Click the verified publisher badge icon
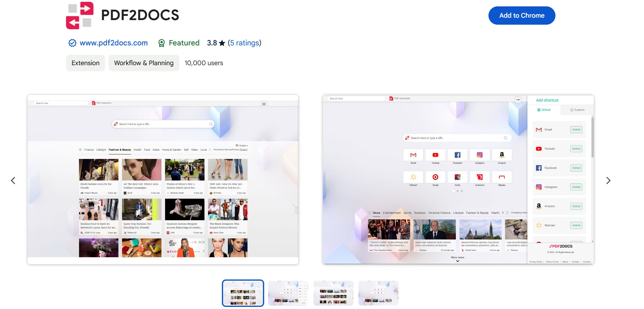This screenshot has width=644, height=309. pos(72,43)
